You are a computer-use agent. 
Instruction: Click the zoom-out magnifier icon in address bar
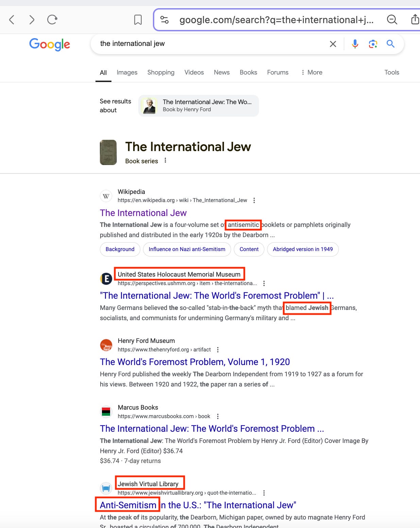pos(392,20)
